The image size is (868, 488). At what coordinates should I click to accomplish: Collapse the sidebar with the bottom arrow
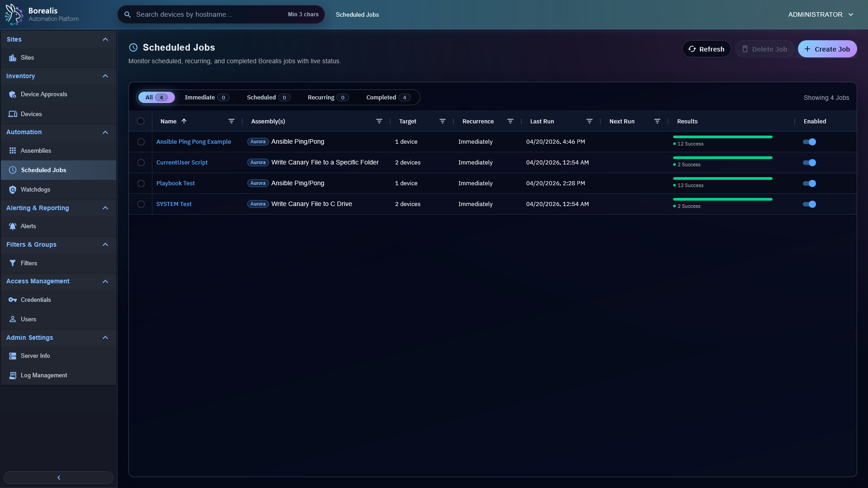point(58,478)
